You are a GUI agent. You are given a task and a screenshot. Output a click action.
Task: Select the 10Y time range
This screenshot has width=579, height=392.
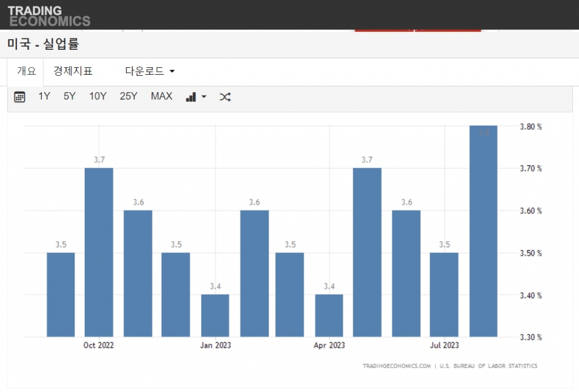98,96
